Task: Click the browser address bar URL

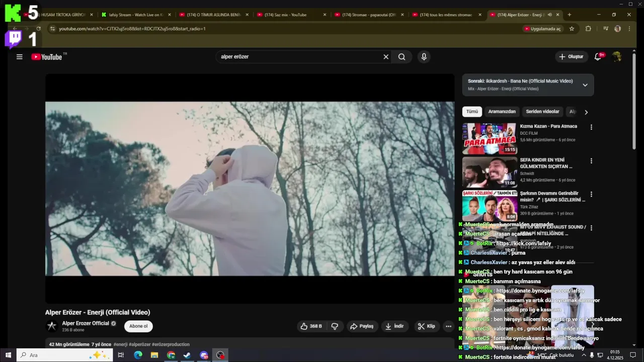Action: [x=132, y=29]
